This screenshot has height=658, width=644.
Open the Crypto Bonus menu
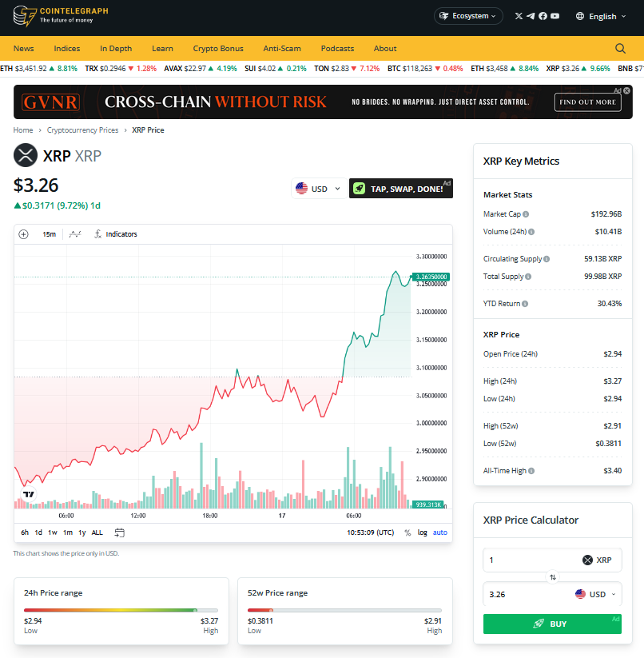(x=218, y=48)
